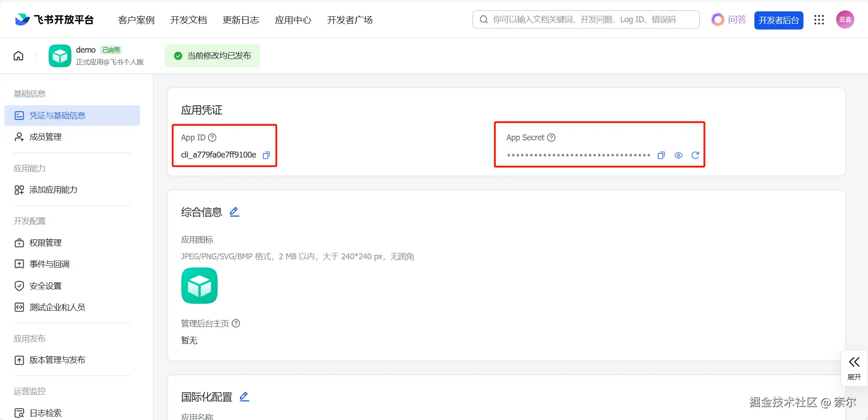Click the search magnifier icon

484,20
